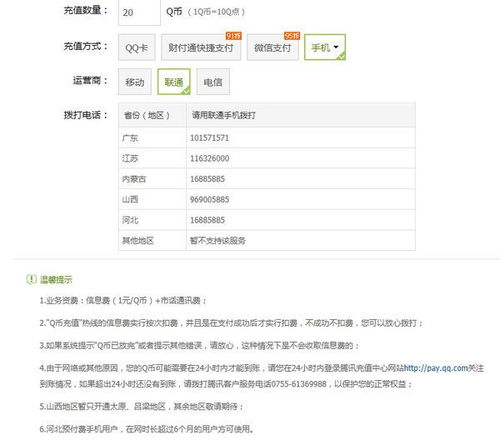
Task: Select QQ卡 as recharge method
Action: coord(137,48)
